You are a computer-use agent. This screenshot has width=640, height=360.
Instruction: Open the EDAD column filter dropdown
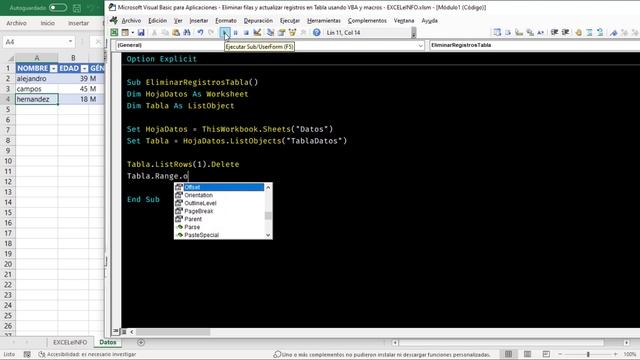click(84, 69)
